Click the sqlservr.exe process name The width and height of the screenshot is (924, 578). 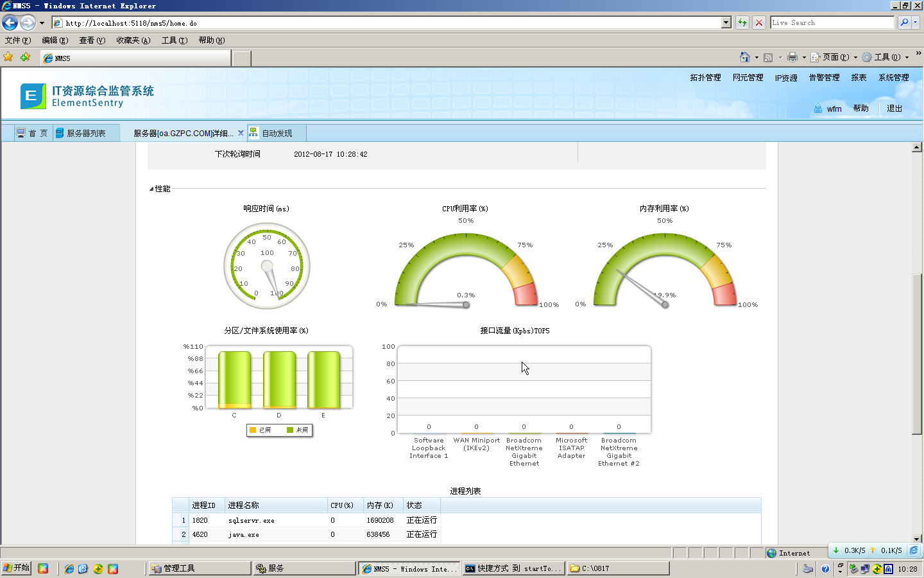252,521
